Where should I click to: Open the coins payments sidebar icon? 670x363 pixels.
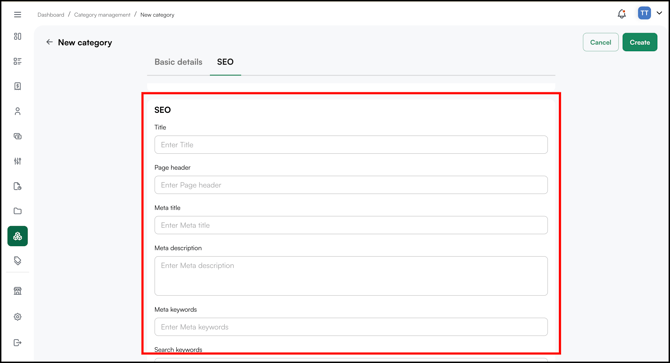tap(18, 136)
